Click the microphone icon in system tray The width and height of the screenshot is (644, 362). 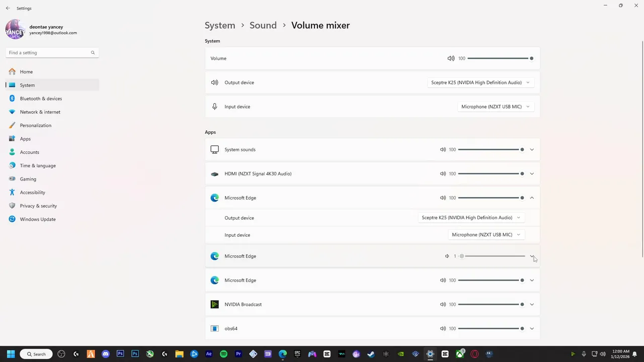click(584, 354)
